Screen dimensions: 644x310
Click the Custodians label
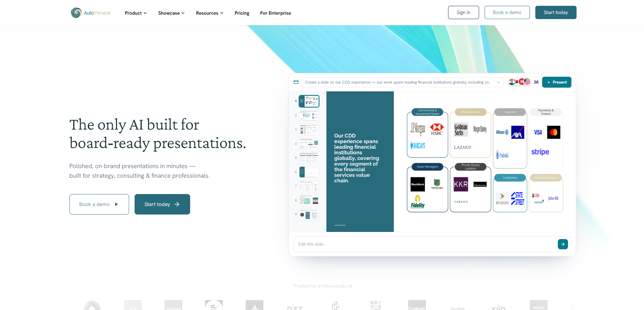tap(510, 178)
